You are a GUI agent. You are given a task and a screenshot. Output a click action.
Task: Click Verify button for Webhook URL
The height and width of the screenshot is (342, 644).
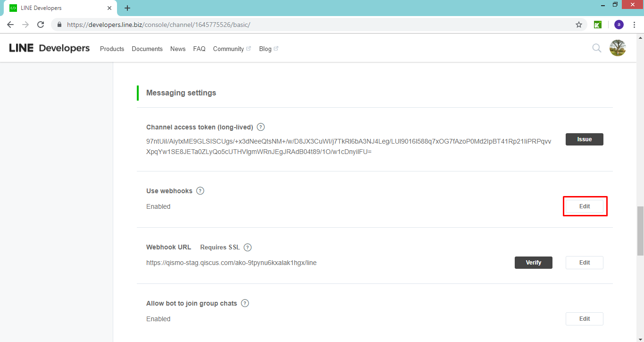click(x=533, y=263)
